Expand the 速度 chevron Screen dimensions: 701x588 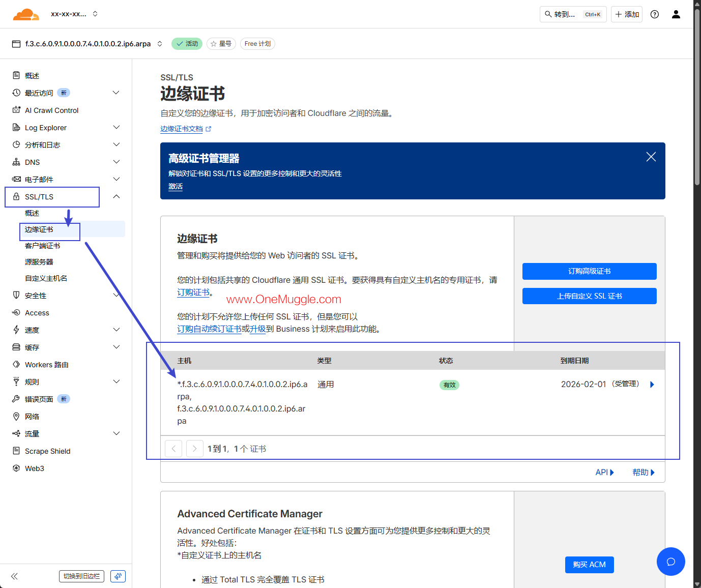(x=116, y=330)
